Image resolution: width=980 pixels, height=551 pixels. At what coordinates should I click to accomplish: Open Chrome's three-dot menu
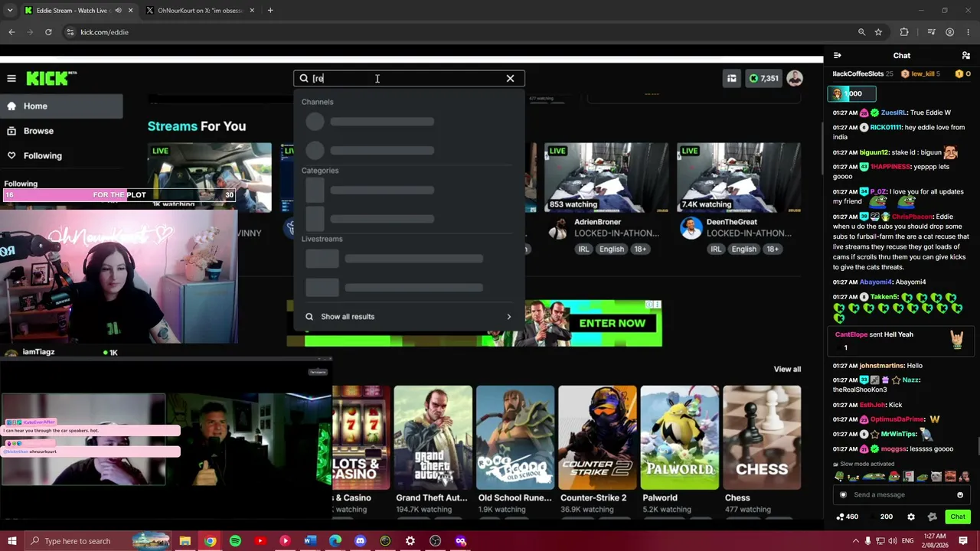969,32
